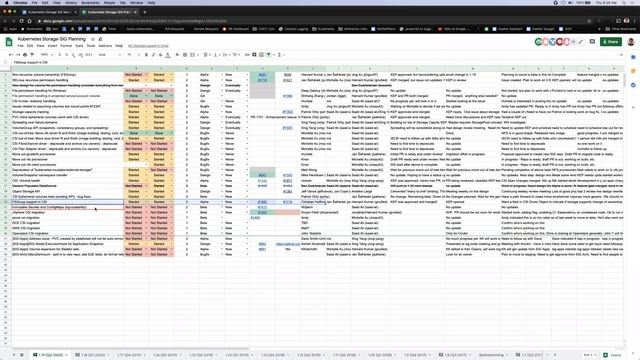
Task: Open the Tools menu in Sheets
Action: click(x=91, y=46)
